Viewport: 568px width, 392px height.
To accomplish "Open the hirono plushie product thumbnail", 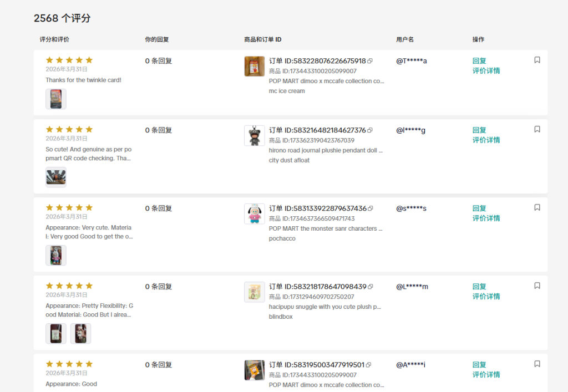I will point(254,135).
